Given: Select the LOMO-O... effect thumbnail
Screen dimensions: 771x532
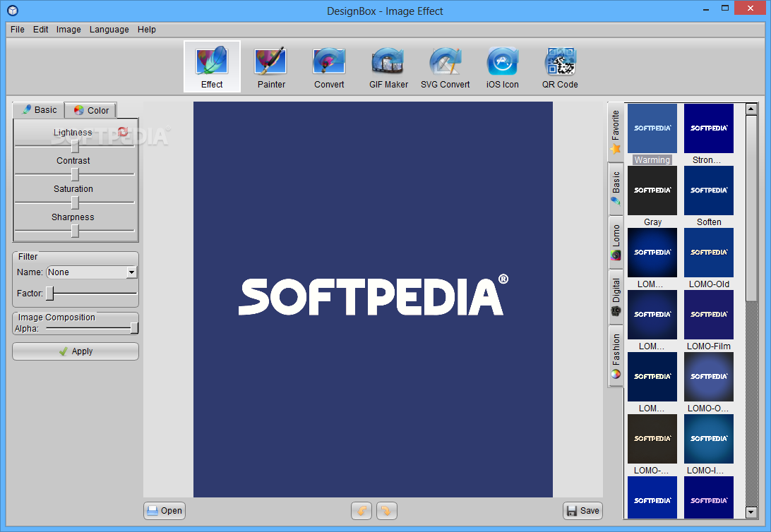Looking at the screenshot, I should [709, 377].
